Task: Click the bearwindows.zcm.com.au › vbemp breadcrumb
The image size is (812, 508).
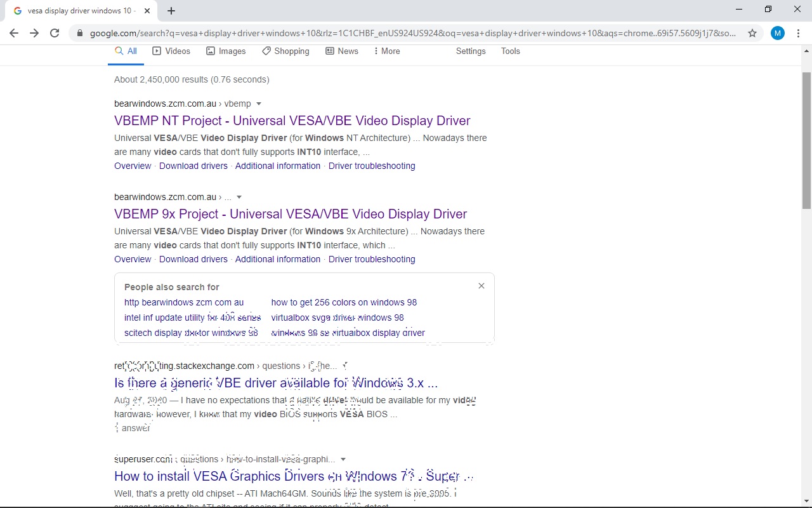Action: coord(183,104)
